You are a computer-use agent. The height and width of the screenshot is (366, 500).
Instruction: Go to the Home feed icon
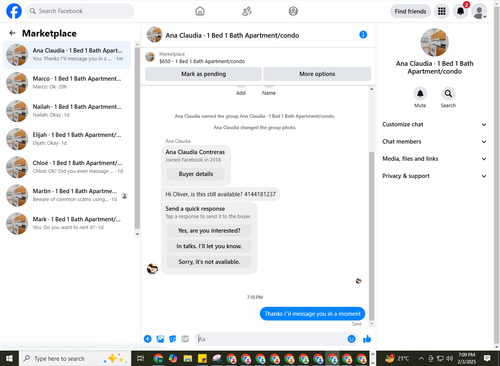click(200, 11)
